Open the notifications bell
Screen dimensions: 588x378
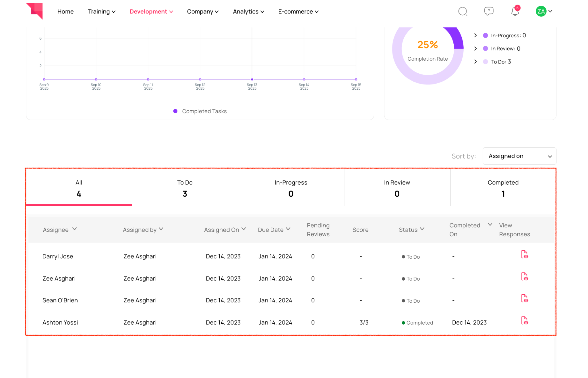(x=515, y=11)
